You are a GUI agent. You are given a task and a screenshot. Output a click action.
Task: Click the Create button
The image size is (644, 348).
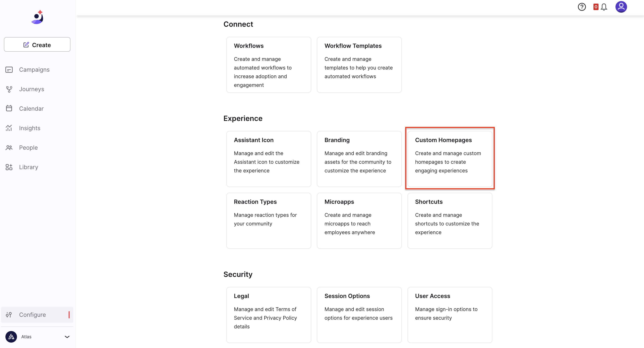click(37, 45)
